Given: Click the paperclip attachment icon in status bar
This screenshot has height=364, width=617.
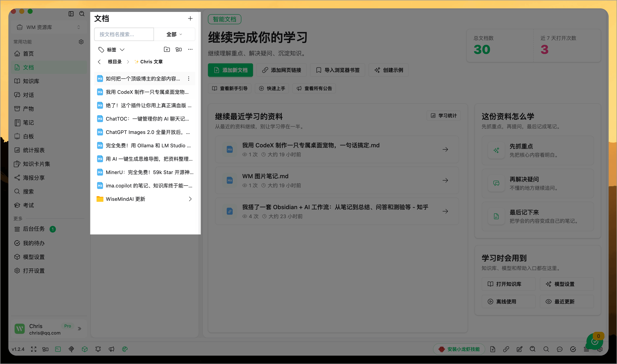Looking at the screenshot, I should (x=71, y=349).
